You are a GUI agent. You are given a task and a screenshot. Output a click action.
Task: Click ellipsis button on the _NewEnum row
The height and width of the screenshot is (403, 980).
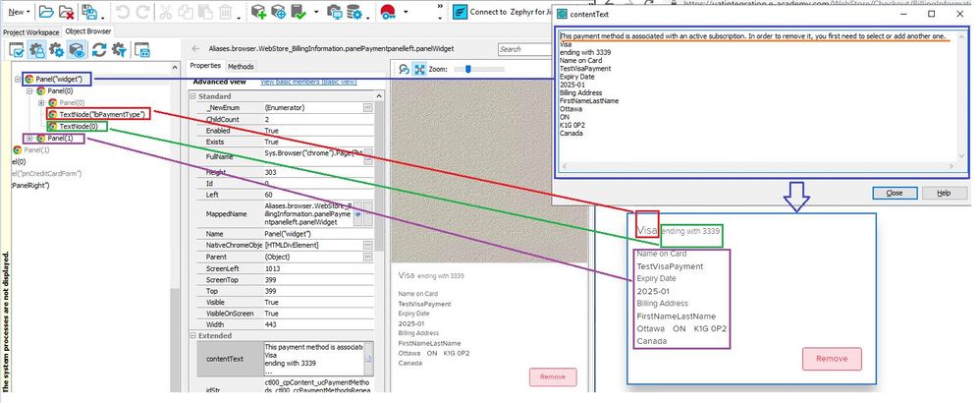click(x=367, y=106)
